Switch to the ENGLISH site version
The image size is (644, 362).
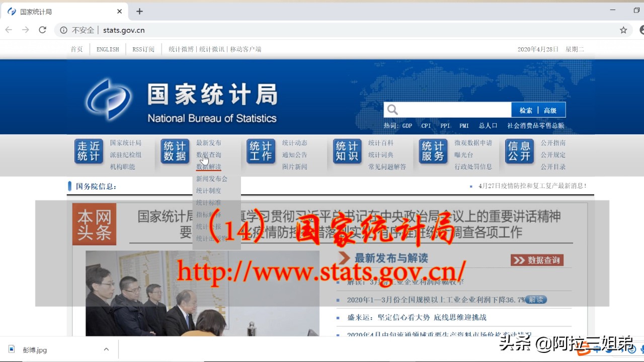tap(107, 49)
